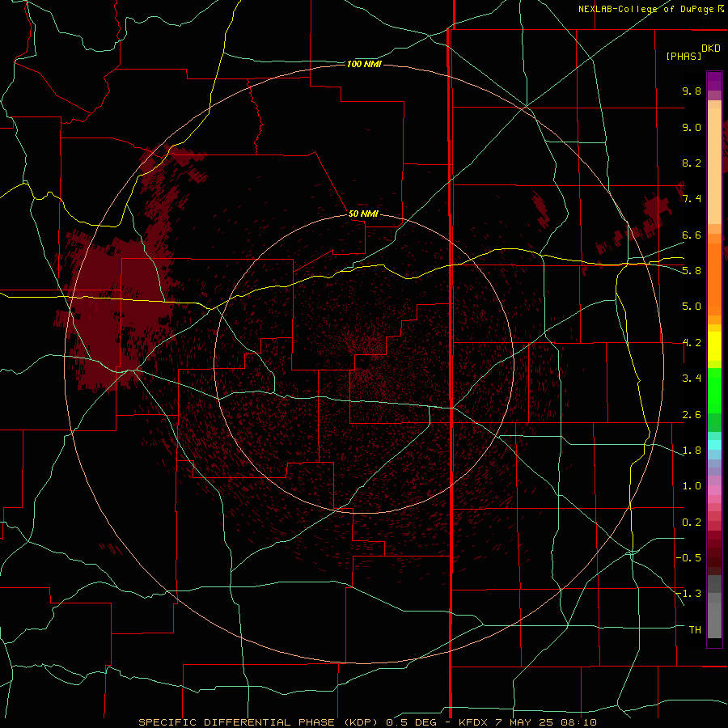Click the [PHAS] label above the color scale
The width and height of the screenshot is (728, 728).
click(684, 56)
